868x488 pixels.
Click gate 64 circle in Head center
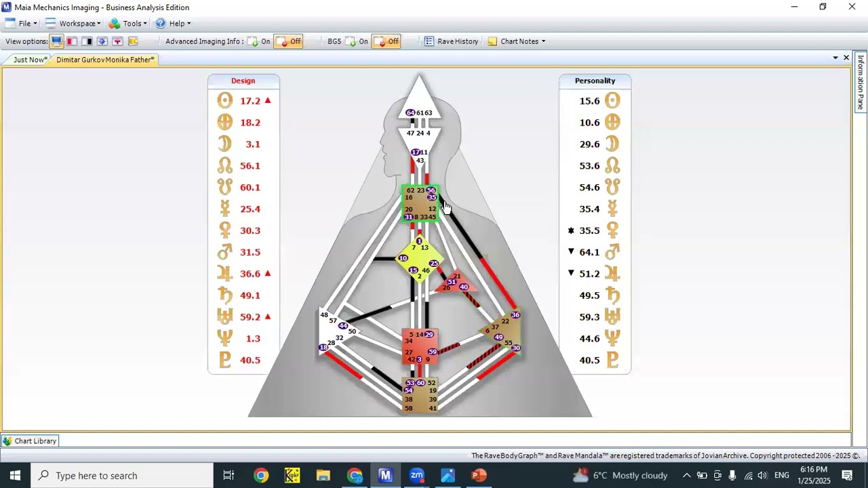[x=410, y=113]
